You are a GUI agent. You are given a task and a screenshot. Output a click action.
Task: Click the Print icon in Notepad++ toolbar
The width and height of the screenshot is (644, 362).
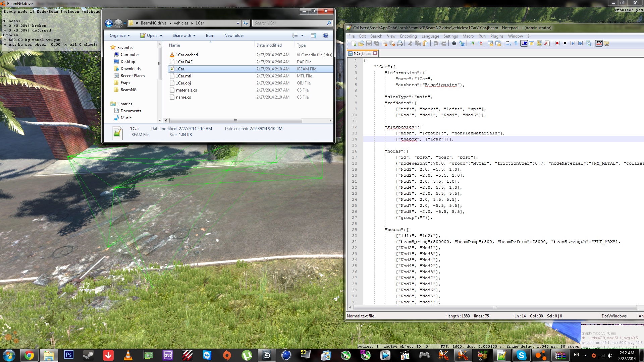coord(400,44)
